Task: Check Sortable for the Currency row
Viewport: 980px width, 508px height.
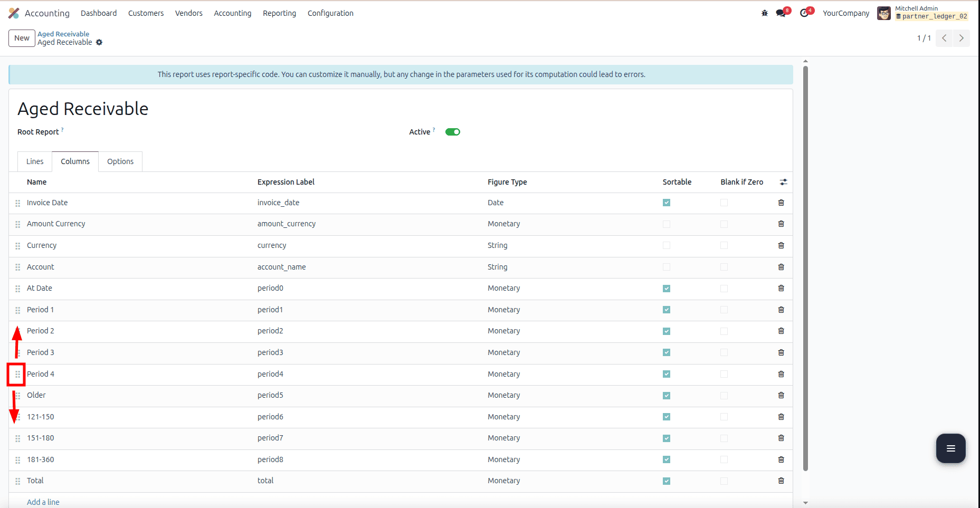Action: click(x=667, y=245)
